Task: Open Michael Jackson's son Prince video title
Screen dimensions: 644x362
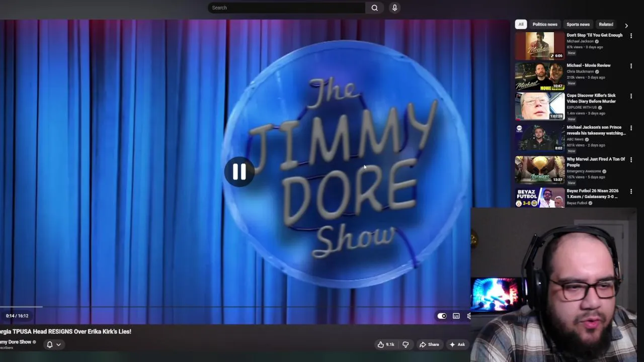Action: (596, 130)
